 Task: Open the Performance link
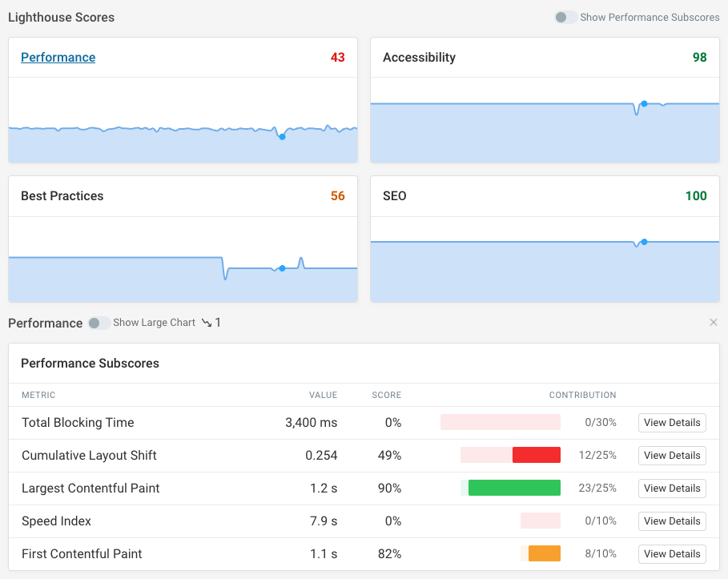(58, 57)
